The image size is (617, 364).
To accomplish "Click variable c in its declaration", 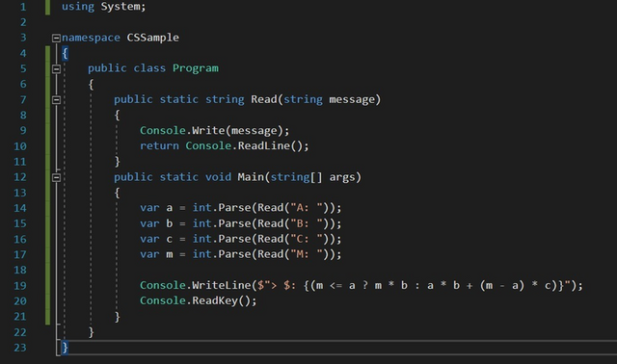I will 170,239.
